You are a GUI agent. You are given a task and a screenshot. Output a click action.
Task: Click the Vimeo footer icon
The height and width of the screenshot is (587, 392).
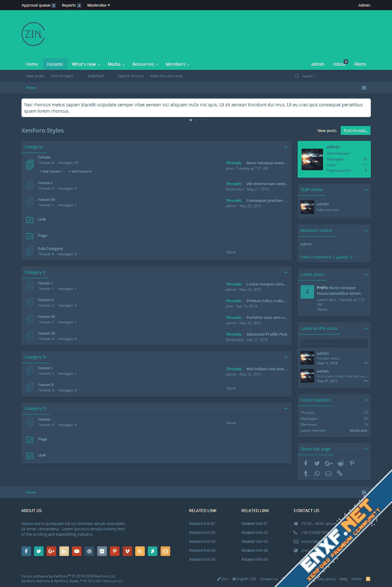point(127,551)
